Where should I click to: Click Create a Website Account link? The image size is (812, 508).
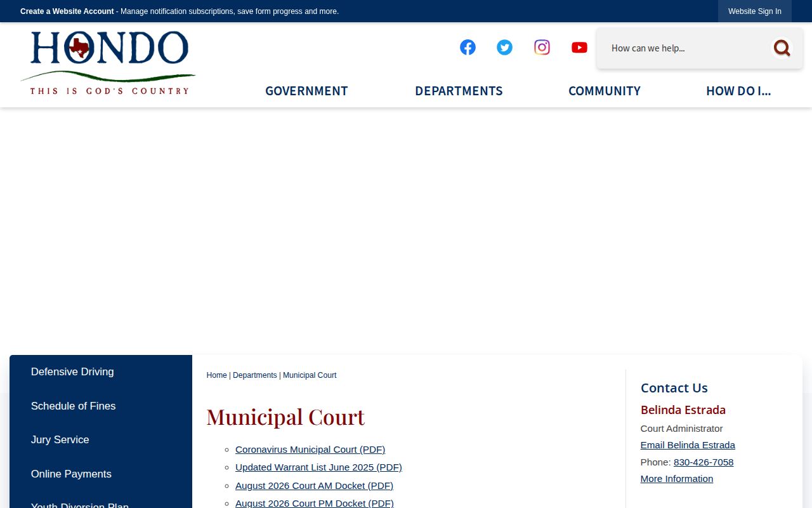click(x=67, y=11)
